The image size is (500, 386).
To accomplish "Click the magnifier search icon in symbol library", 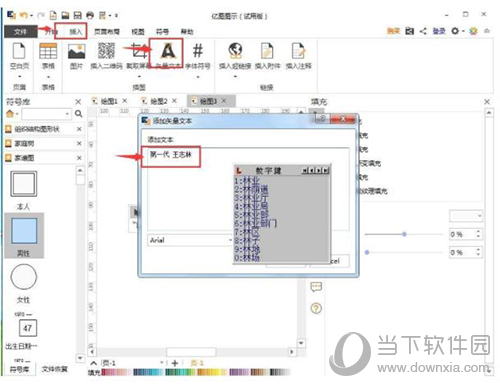I will click(x=79, y=114).
